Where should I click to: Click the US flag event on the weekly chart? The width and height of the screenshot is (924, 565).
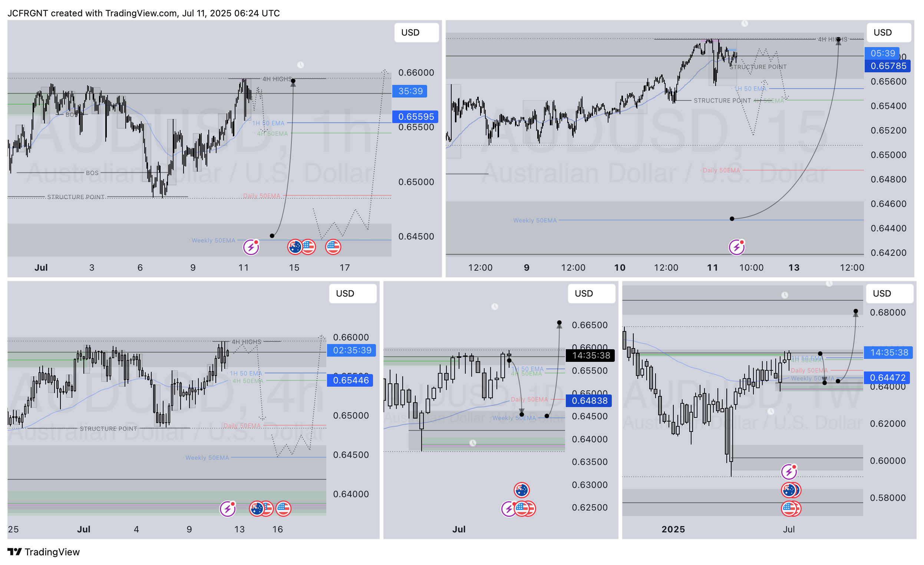coord(789,509)
